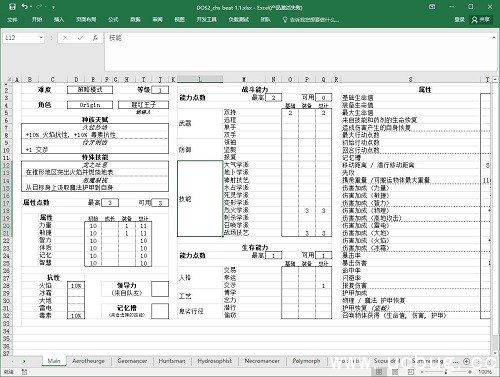
Task: Switch to the Polymorph sheet tab
Action: tap(306, 361)
